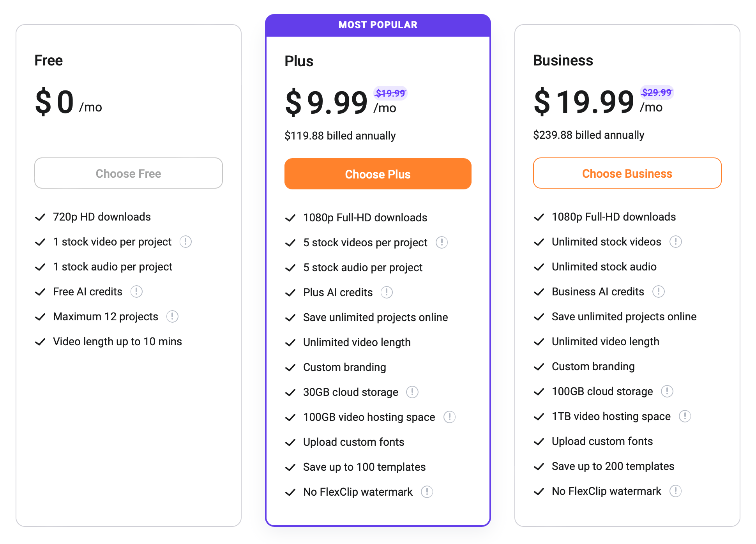Click info icon beside Maximum 12 projects

click(x=172, y=316)
